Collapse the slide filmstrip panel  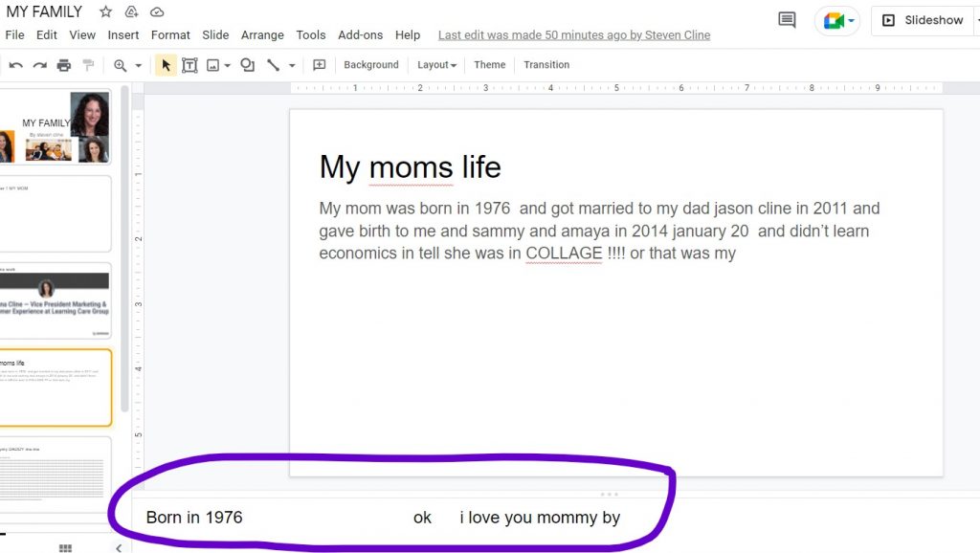point(119,547)
